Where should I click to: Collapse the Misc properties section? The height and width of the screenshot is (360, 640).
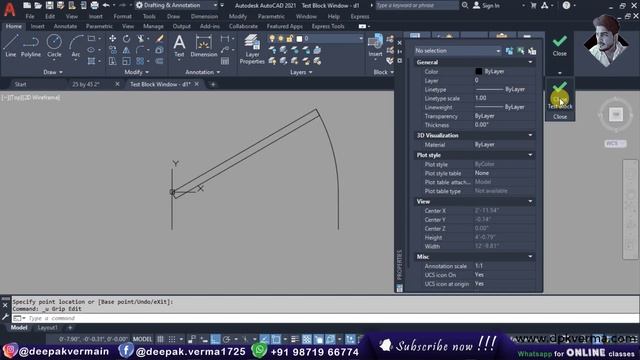(x=530, y=257)
